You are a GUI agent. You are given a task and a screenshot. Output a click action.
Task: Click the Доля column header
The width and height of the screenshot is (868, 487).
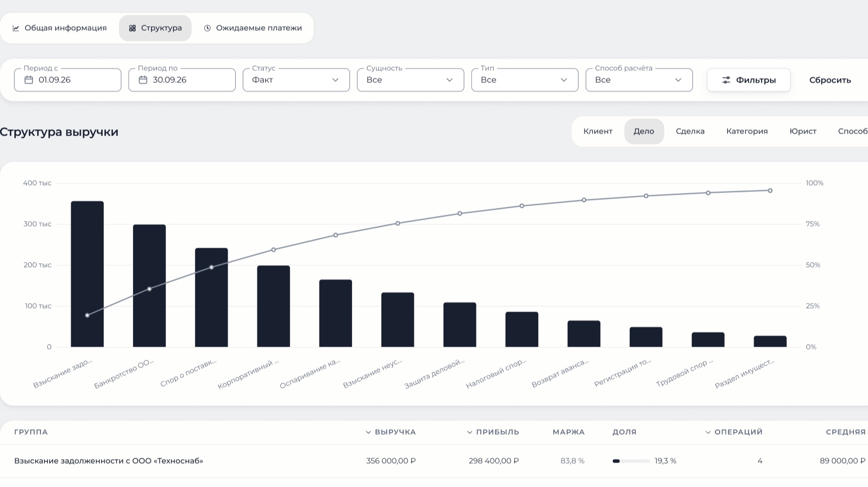point(624,432)
